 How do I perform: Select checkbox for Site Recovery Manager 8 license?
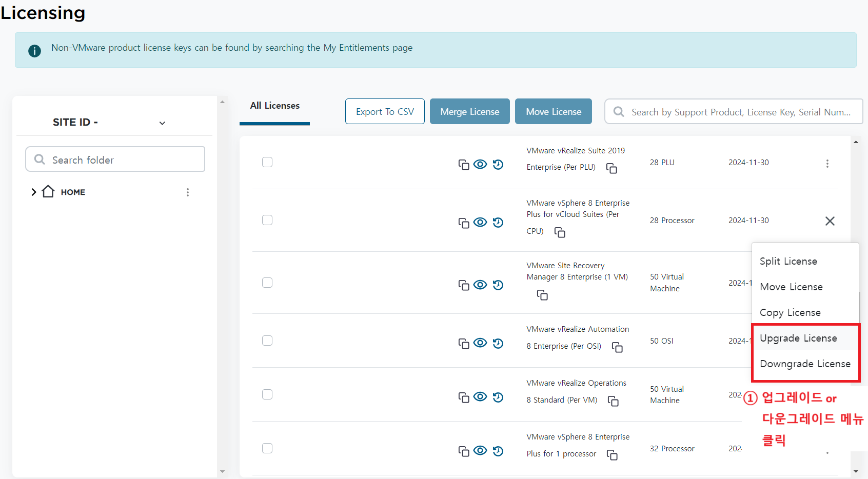point(267,283)
